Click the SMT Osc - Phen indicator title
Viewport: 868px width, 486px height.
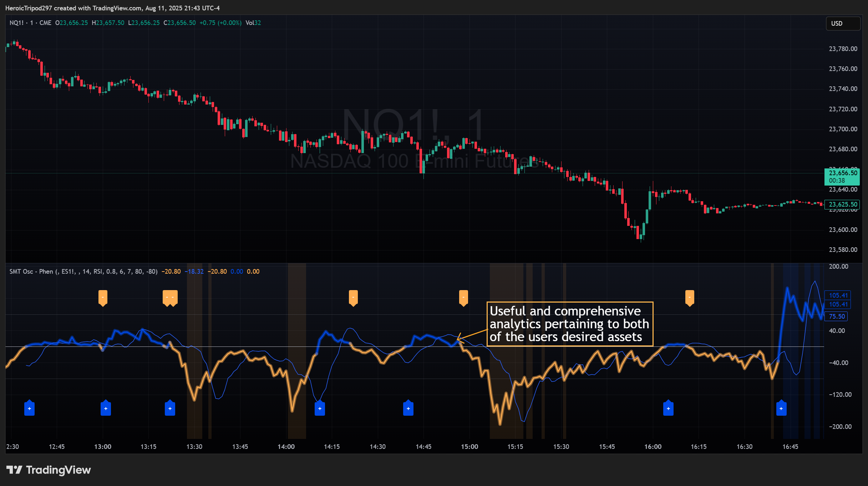coord(31,272)
